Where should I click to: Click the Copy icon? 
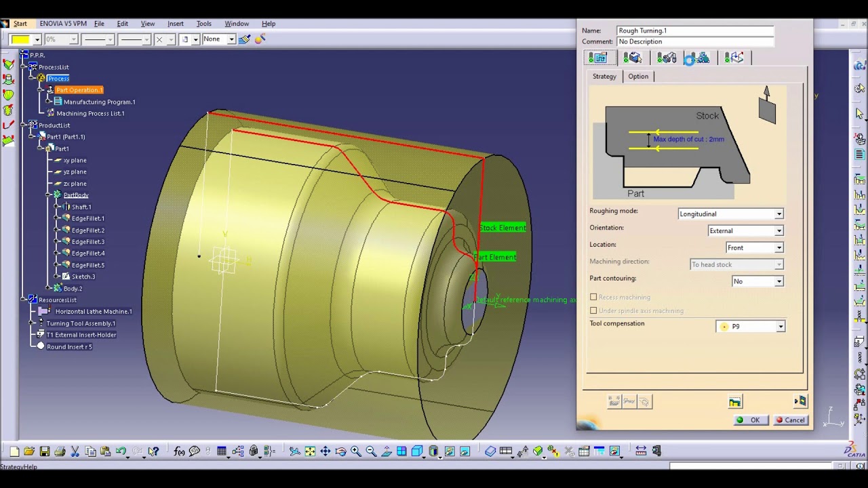click(90, 451)
